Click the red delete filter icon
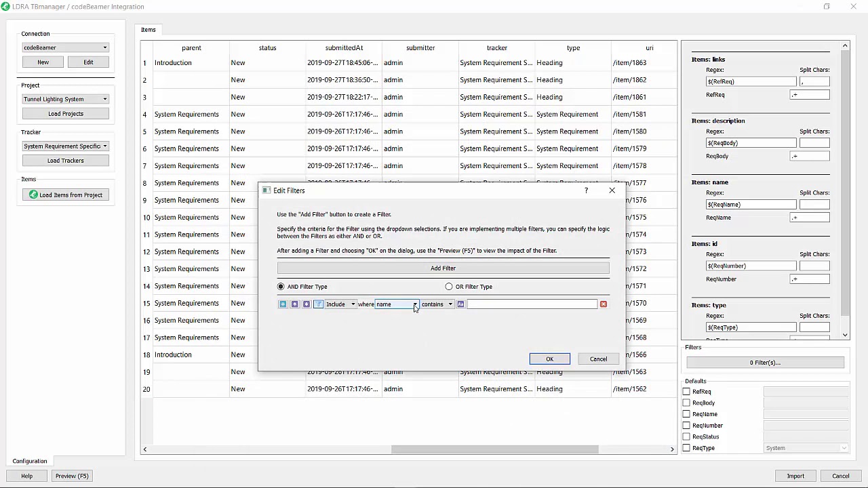The width and height of the screenshot is (868, 488). (604, 304)
